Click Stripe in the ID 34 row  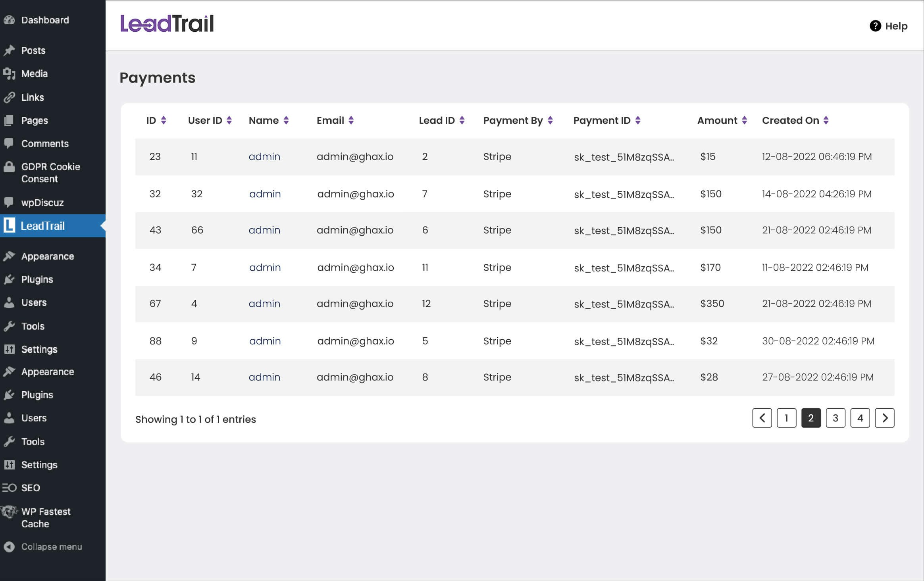(497, 268)
